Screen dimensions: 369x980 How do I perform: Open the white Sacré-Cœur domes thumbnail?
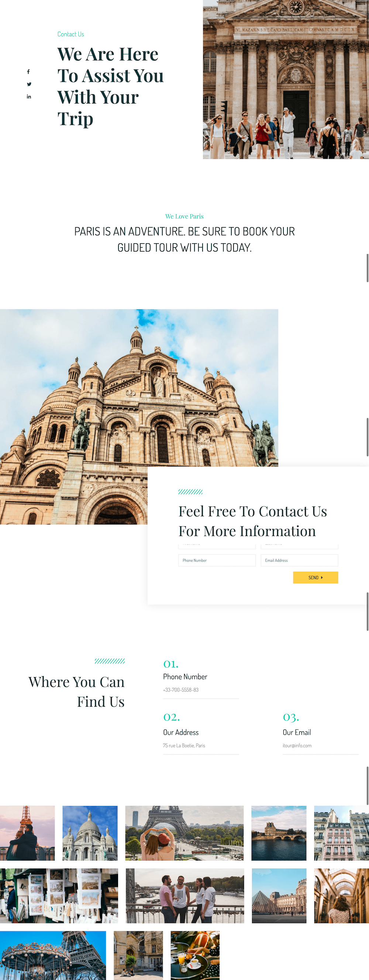pyautogui.click(x=90, y=833)
